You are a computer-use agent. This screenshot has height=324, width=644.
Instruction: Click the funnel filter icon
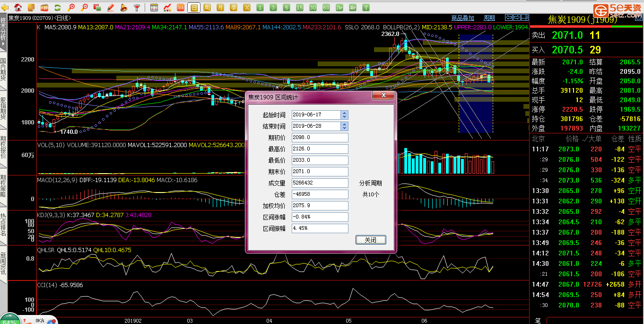click(137, 8)
